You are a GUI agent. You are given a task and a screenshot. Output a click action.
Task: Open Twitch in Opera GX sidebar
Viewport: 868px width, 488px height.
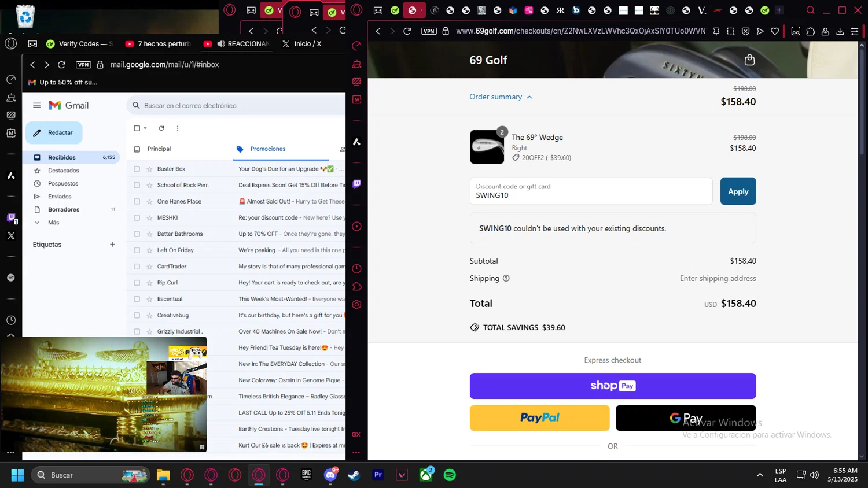pyautogui.click(x=356, y=184)
